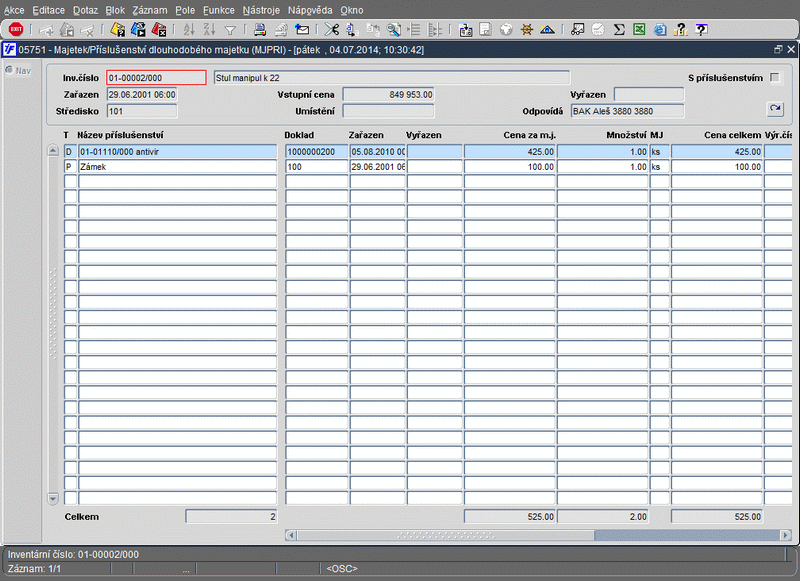Click the horizontal scrollbar right arrow
Screen dimensions: 800x581
pyautogui.click(x=786, y=535)
